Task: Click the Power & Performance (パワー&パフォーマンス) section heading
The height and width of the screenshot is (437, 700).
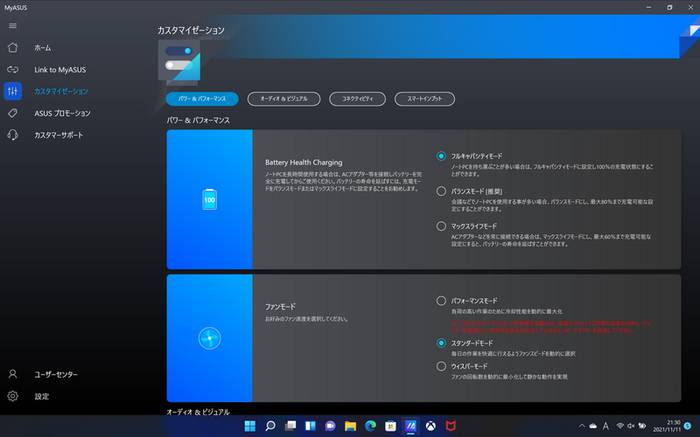Action: (x=198, y=121)
